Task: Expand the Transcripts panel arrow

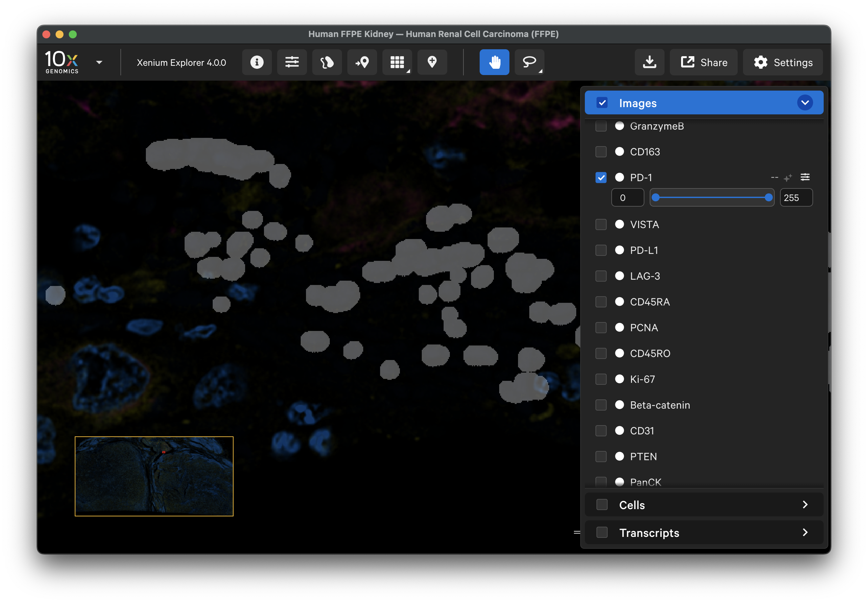Action: tap(805, 533)
